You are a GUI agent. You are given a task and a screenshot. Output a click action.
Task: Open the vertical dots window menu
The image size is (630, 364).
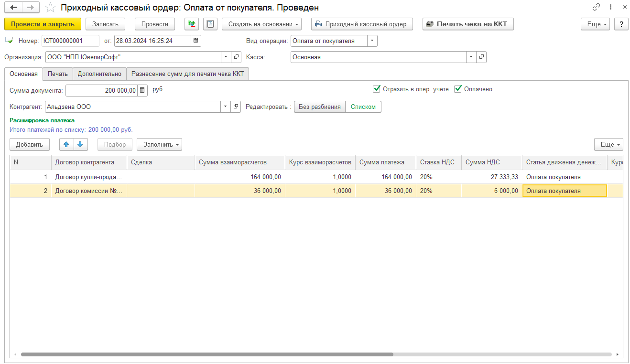(x=611, y=7)
